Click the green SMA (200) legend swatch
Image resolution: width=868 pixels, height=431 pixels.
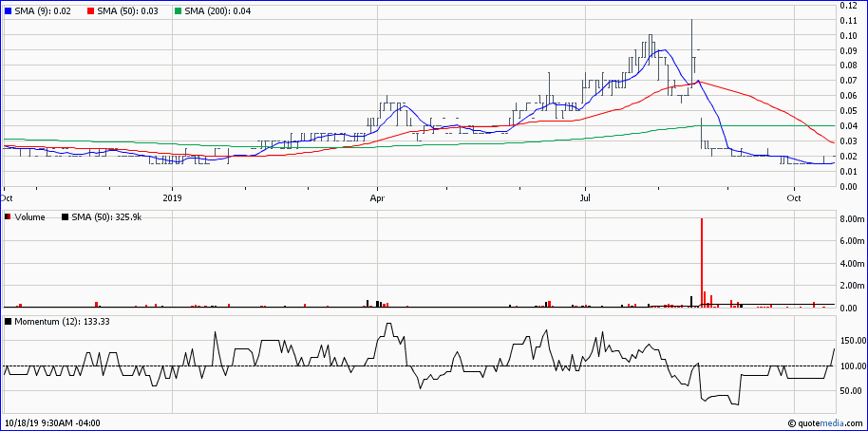[178, 9]
